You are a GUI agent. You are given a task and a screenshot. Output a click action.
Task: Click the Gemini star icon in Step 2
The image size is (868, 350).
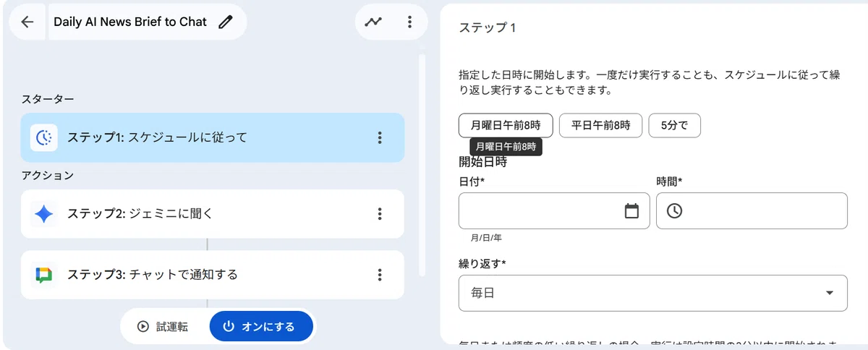coord(44,214)
